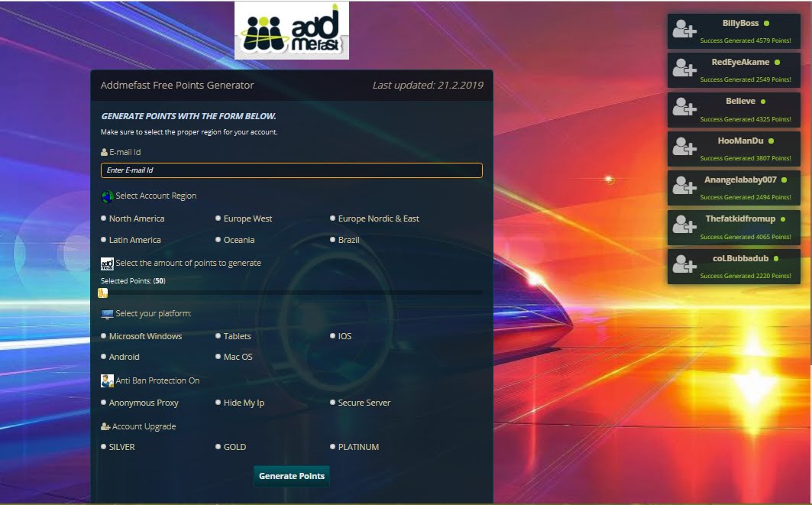Click the Thefatkidfromup username
This screenshot has width=812, height=505.
740,219
